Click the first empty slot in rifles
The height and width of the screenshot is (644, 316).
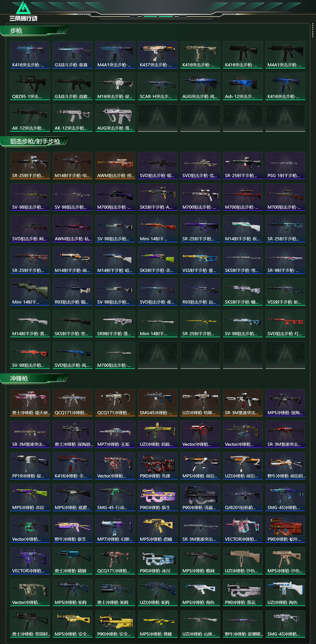click(x=158, y=118)
